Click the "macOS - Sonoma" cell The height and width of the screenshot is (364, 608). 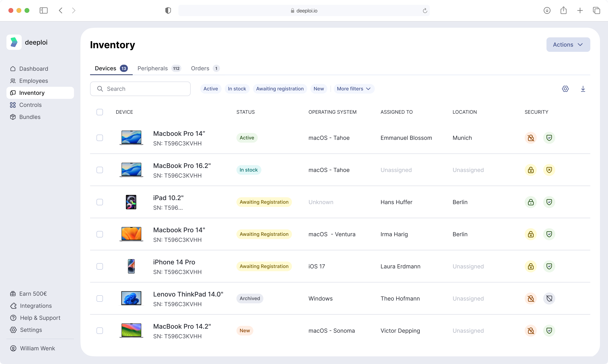(x=332, y=331)
